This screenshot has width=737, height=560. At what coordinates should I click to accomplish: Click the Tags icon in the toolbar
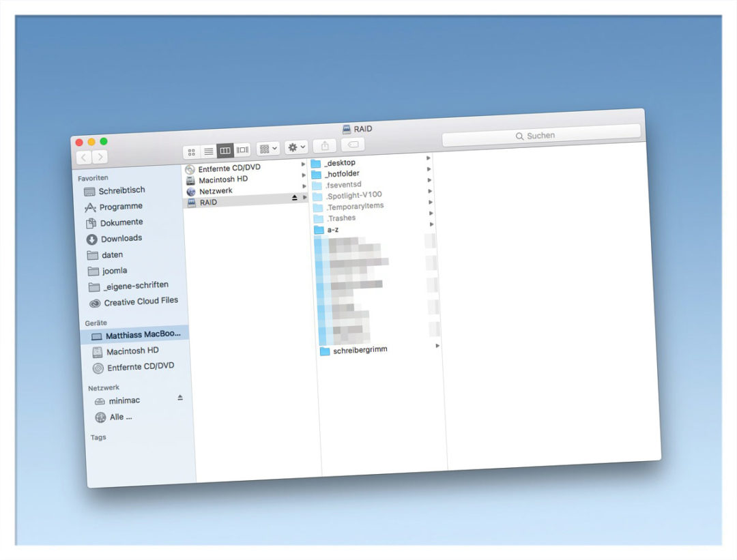[353, 145]
